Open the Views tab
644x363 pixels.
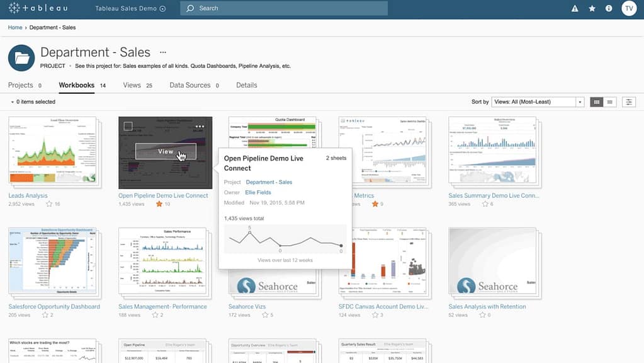pyautogui.click(x=132, y=84)
